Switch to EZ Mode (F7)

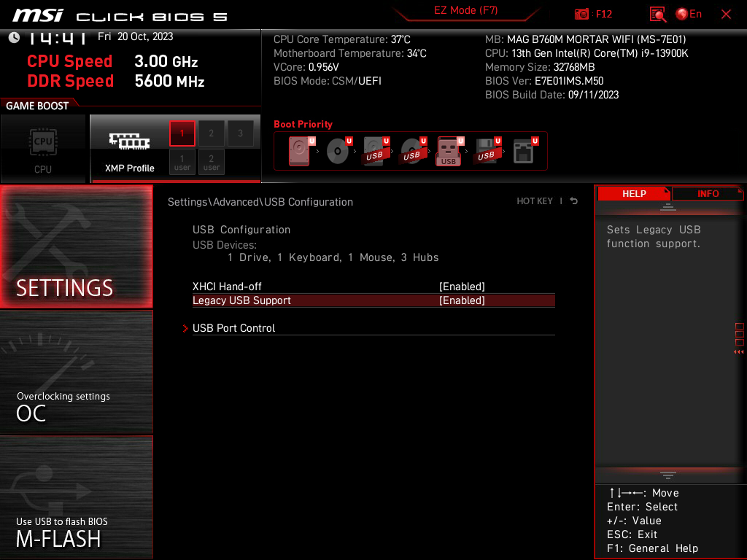click(465, 10)
